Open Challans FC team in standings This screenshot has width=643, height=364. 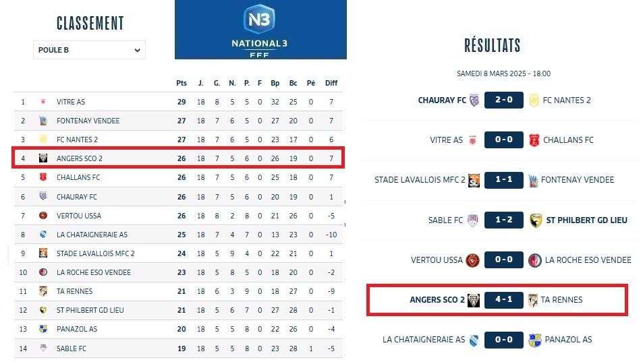pos(78,177)
